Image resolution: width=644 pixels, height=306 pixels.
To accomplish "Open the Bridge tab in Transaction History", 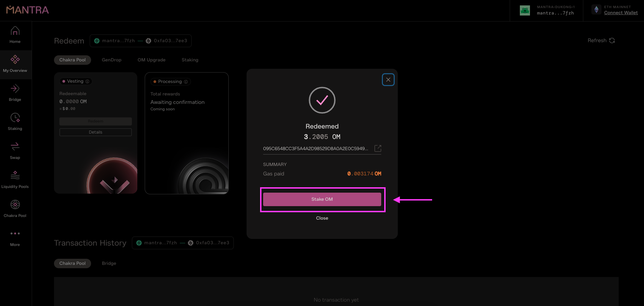I will point(109,263).
